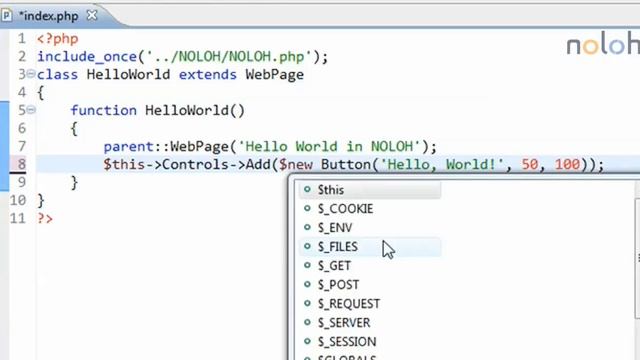Viewport: 640px width, 360px height.
Task: Click the 'extends' keyword on line 3
Action: [x=208, y=75]
